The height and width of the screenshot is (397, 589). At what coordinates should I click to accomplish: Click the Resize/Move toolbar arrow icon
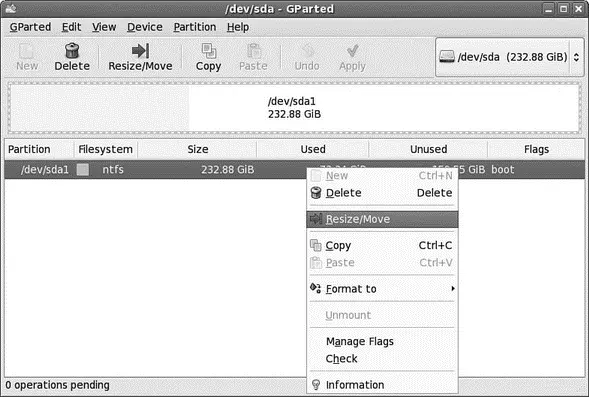(140, 51)
